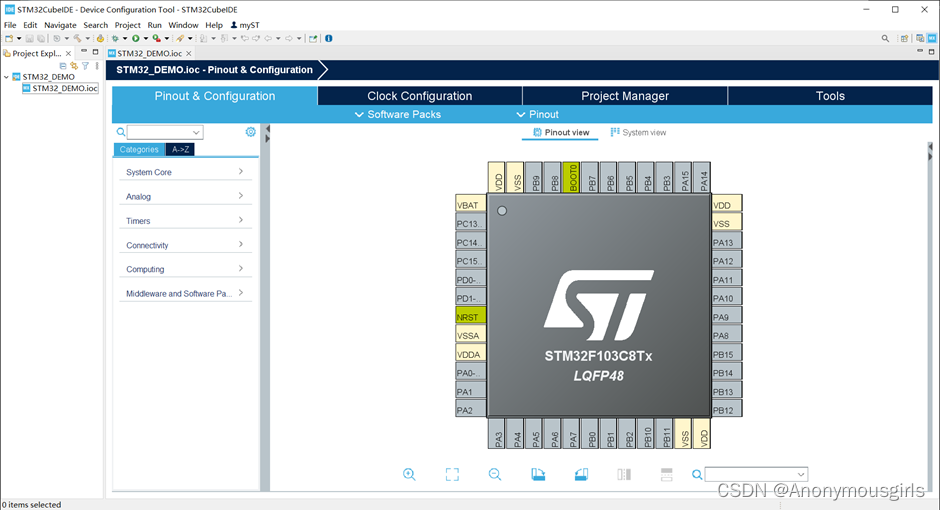Open the pin search combo box
This screenshot has width=940, height=510.
(756, 475)
